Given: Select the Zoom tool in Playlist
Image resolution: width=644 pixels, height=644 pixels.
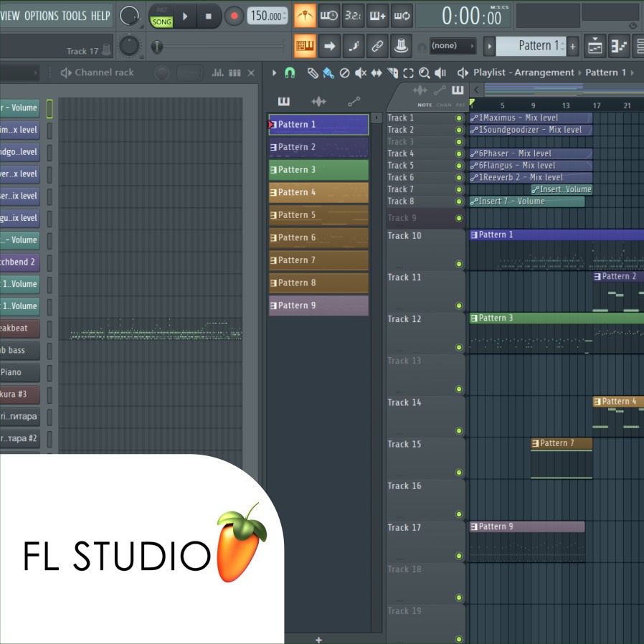Looking at the screenshot, I should [x=425, y=73].
